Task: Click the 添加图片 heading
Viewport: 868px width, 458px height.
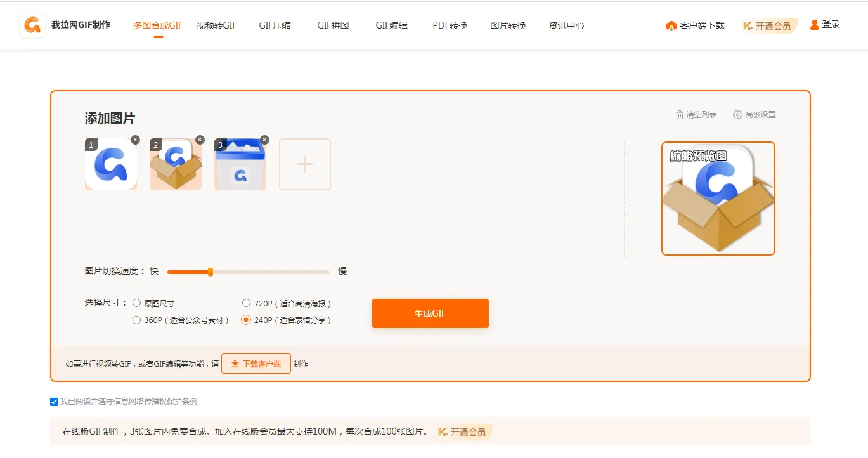Action: [110, 119]
